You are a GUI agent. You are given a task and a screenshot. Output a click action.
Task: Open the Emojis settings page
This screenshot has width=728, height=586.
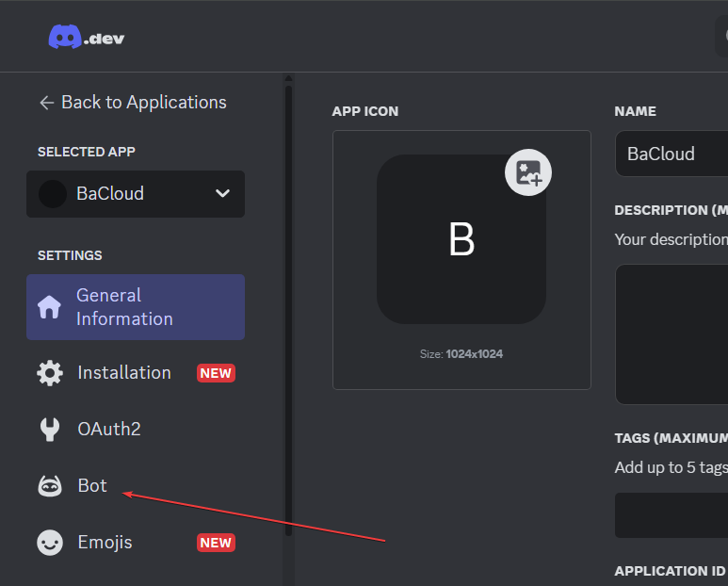[x=136, y=543]
